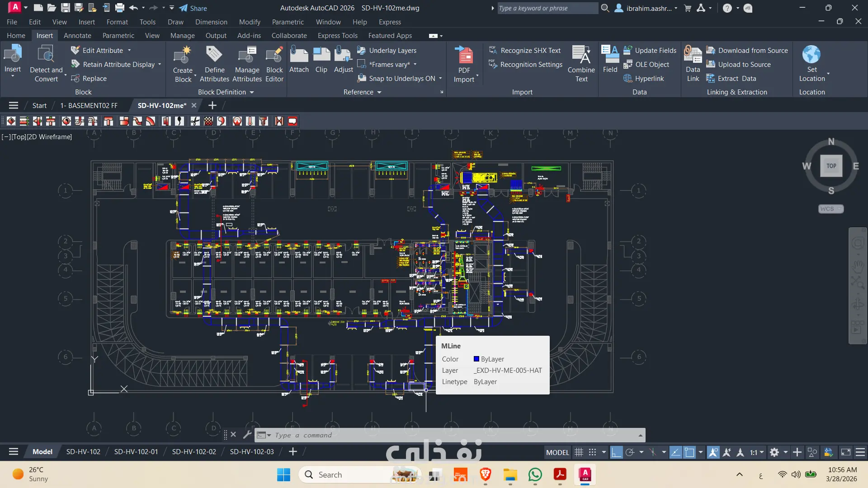Switch to the Annotate ribbon tab
Image resolution: width=868 pixels, height=488 pixels.
point(77,36)
